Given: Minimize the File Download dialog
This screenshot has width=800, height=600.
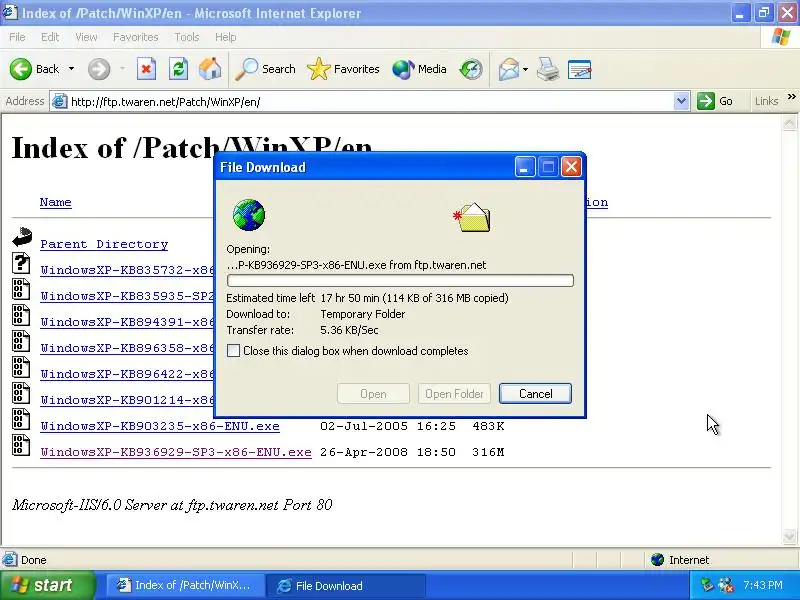Looking at the screenshot, I should pos(524,167).
